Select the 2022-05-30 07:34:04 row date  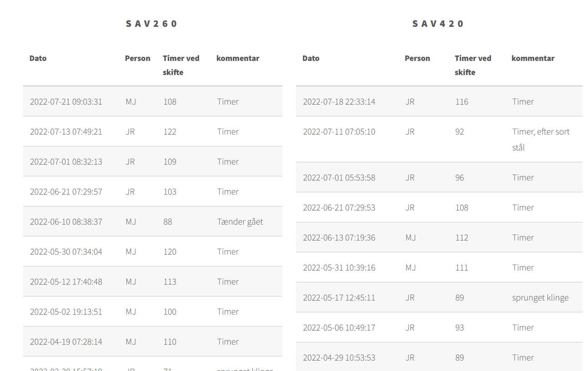(66, 251)
